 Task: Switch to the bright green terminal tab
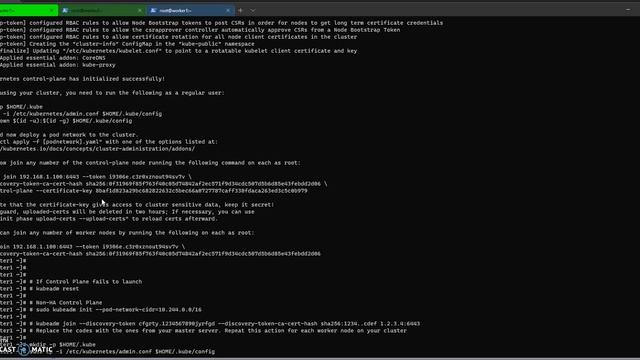[29, 10]
